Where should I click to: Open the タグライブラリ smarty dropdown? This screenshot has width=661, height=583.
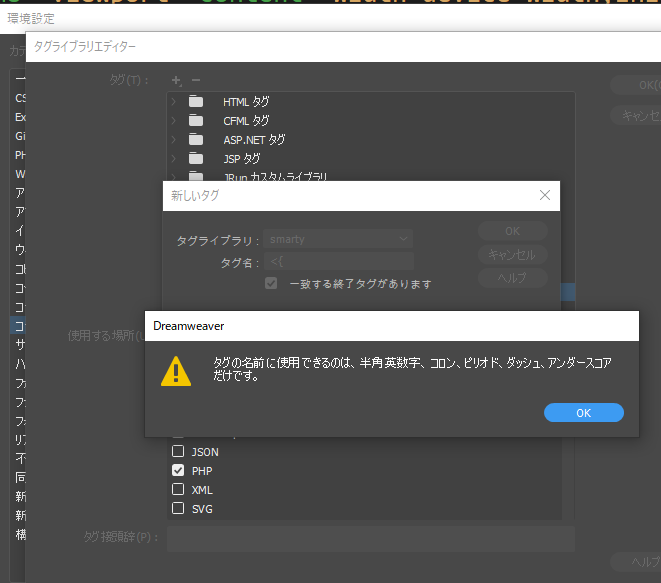[338, 239]
